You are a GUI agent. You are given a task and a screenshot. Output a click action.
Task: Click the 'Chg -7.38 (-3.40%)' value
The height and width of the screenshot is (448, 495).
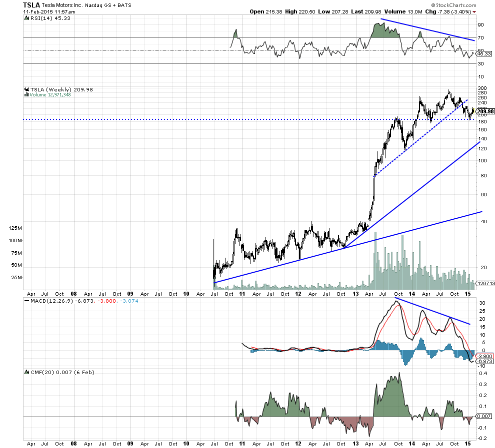[448, 11]
